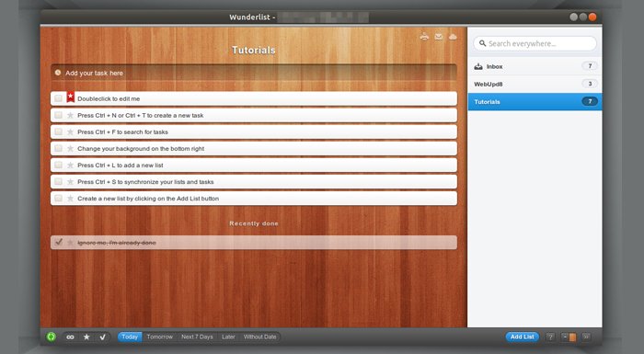Viewport: 644px width, 354px height.
Task: Star the Change your background task
Action: pos(70,149)
